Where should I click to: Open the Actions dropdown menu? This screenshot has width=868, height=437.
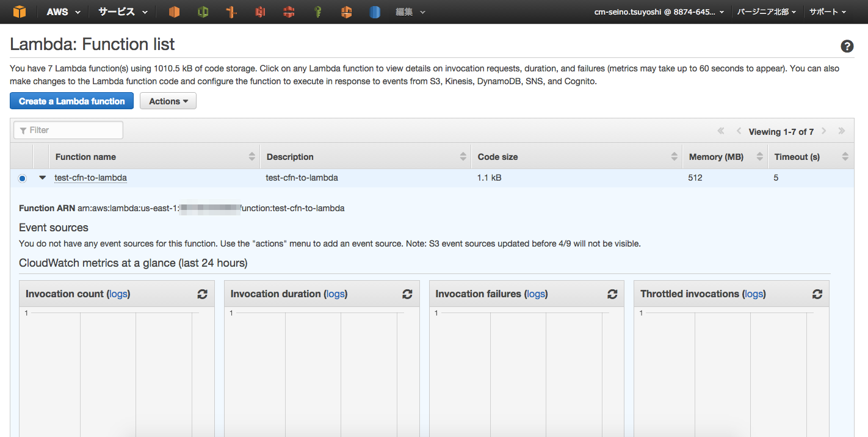[x=168, y=101]
